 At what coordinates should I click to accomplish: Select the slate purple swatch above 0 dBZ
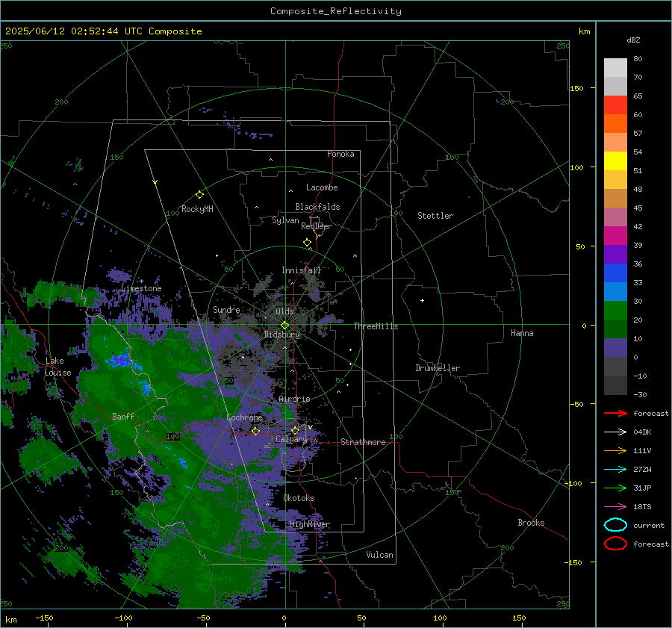pos(615,348)
